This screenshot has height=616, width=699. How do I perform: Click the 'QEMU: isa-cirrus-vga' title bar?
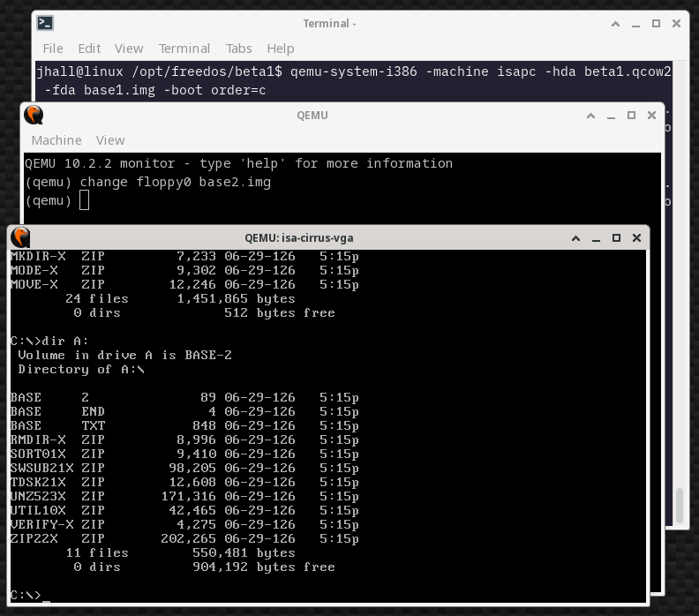[299, 238]
